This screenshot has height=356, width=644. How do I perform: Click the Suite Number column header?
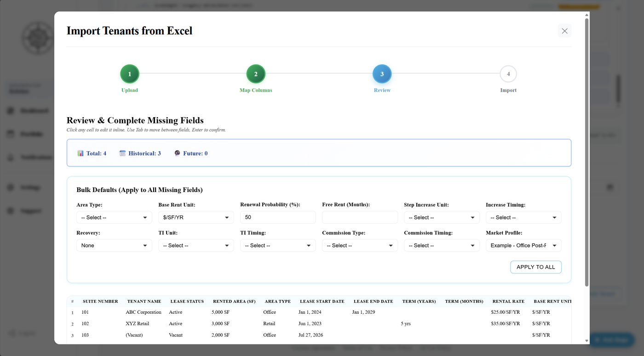[x=100, y=301]
